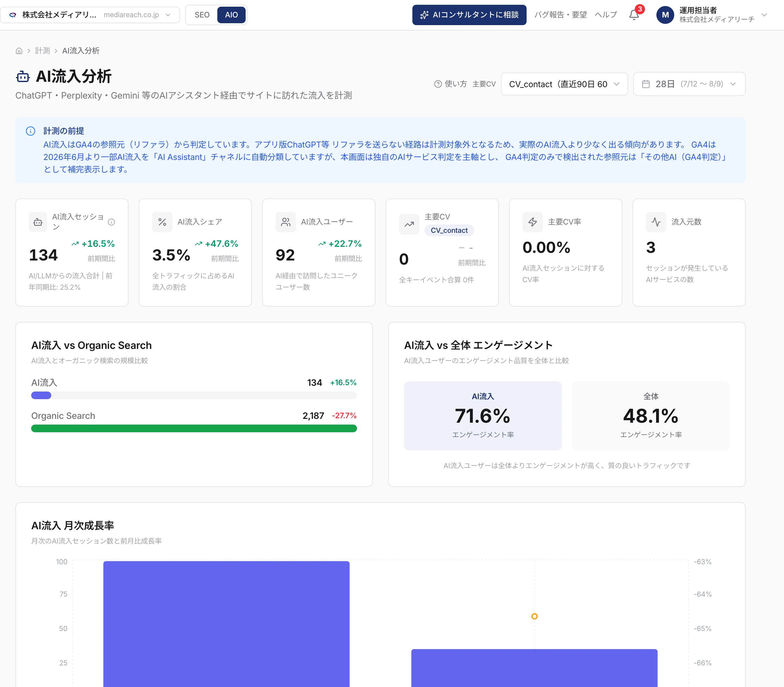Click the help question-mark icon by 使い方

click(x=437, y=84)
